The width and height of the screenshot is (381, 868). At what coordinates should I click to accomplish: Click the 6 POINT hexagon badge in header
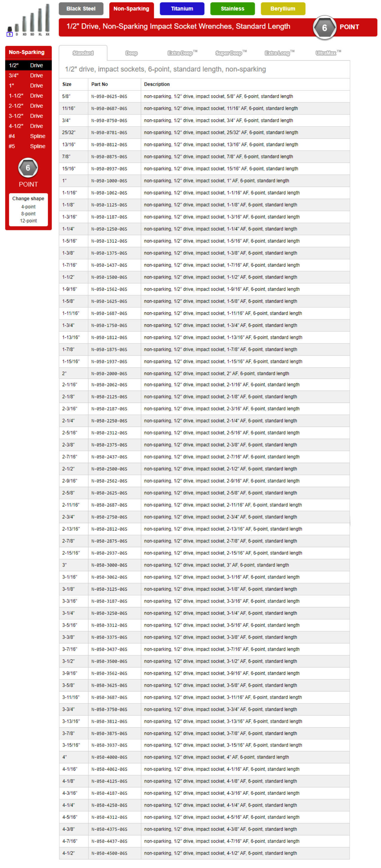pos(324,27)
